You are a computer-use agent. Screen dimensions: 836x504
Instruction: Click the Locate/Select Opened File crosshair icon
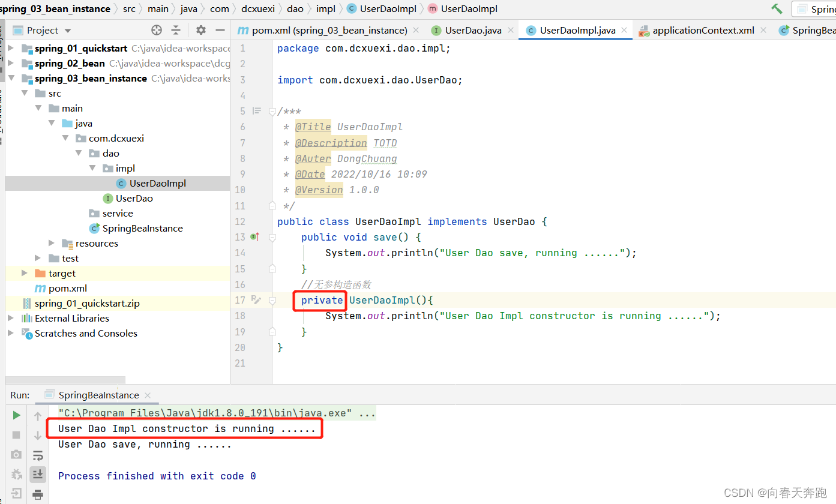click(157, 30)
